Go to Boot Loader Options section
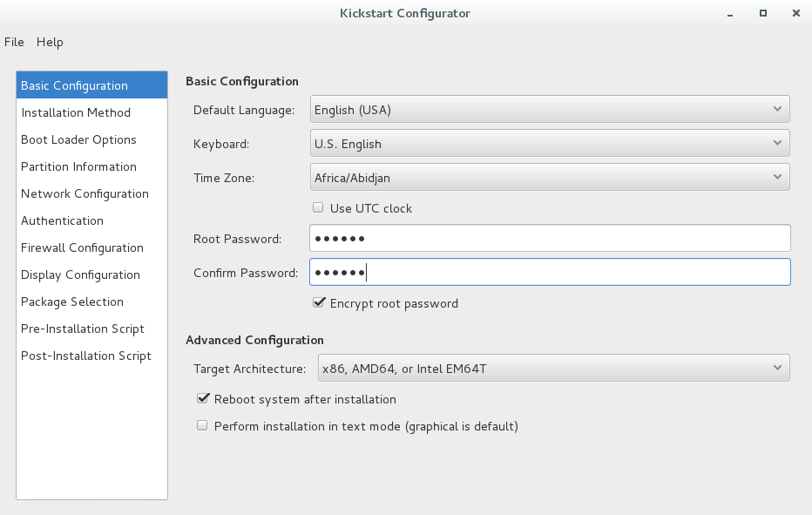The width and height of the screenshot is (812, 515). 78,139
